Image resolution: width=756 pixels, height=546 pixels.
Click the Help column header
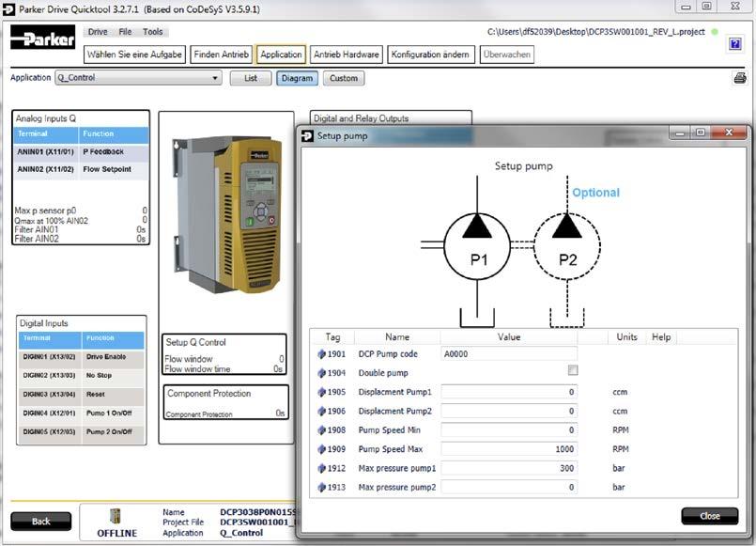(x=661, y=337)
